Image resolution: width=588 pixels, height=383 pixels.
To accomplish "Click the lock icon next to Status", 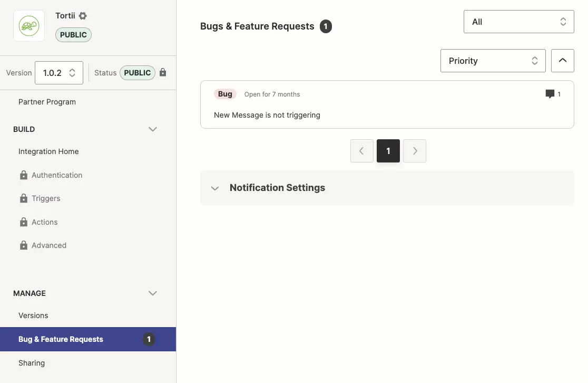I will click(163, 72).
